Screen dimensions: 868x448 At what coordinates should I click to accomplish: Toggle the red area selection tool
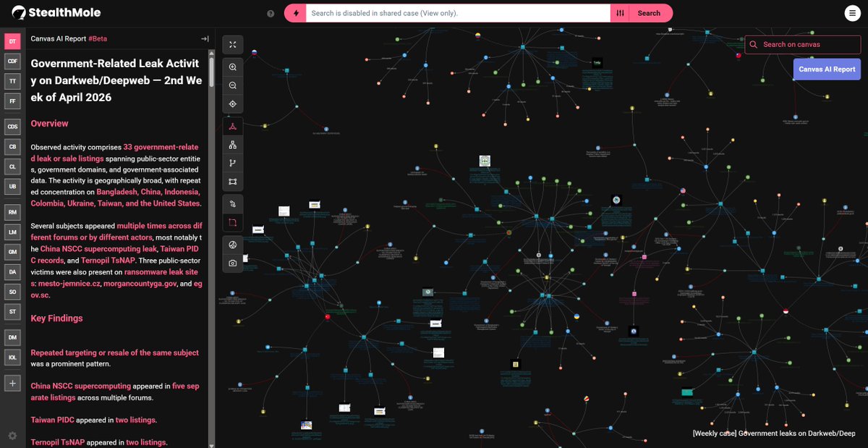pyautogui.click(x=233, y=223)
